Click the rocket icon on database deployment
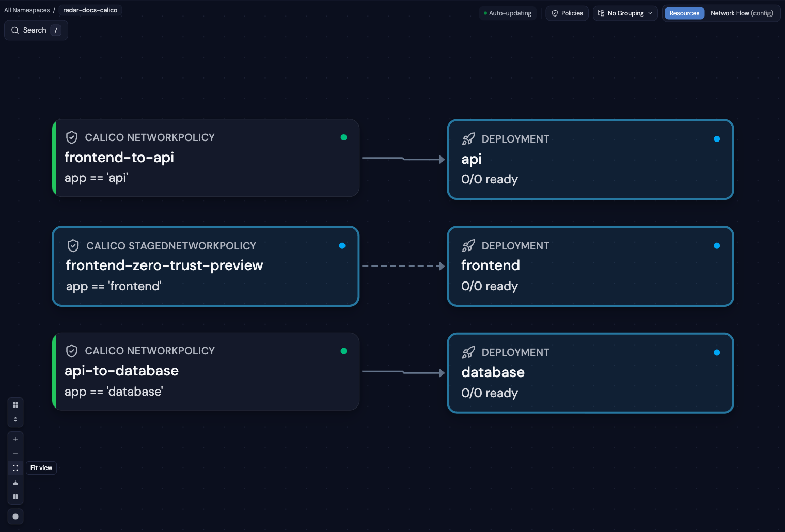 (468, 352)
